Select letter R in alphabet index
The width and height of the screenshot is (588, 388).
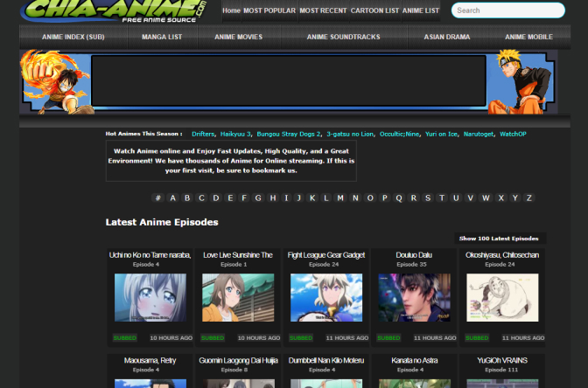click(x=414, y=197)
